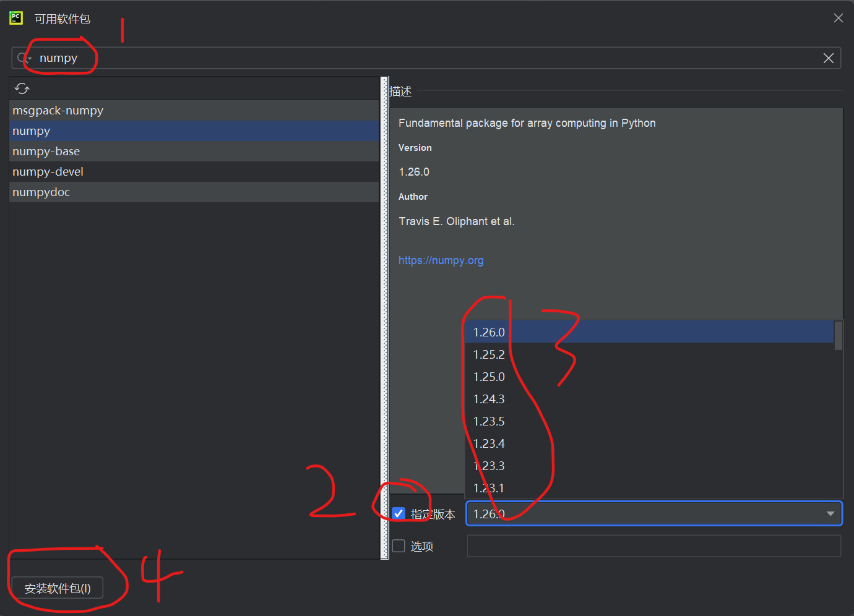This screenshot has height=616, width=854.
Task: Refresh the package list
Action: pyautogui.click(x=22, y=88)
